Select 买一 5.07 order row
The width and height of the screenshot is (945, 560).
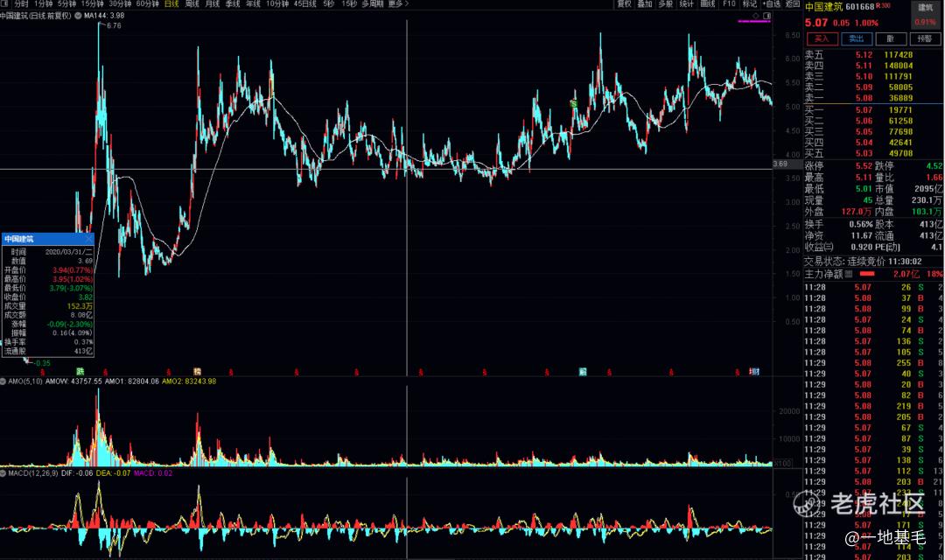872,109
